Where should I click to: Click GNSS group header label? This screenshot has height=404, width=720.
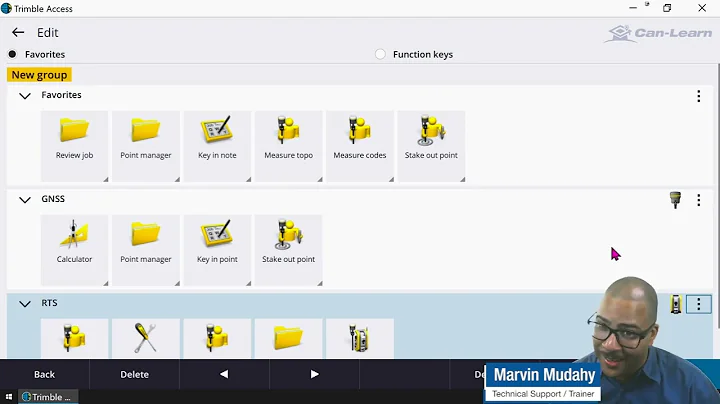pyautogui.click(x=53, y=199)
